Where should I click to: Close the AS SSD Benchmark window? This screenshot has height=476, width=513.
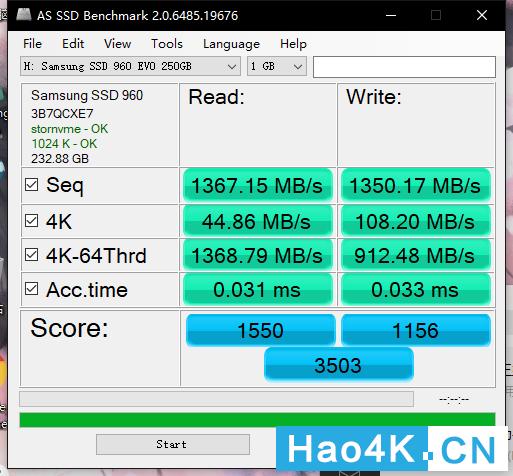pos(482,15)
